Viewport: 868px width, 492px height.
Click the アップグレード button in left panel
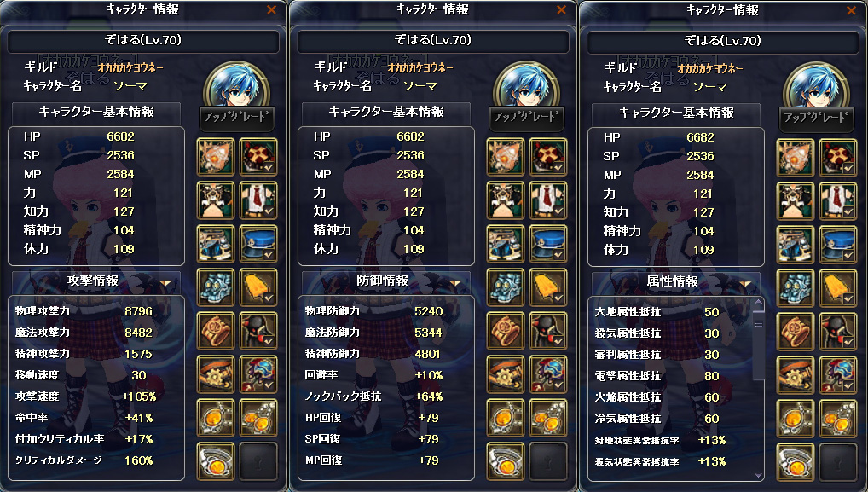236,118
